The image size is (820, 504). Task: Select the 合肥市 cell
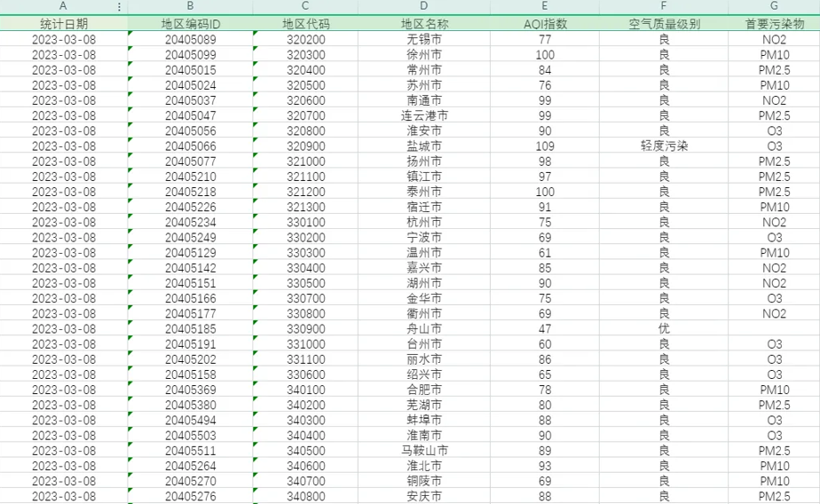[x=424, y=389]
